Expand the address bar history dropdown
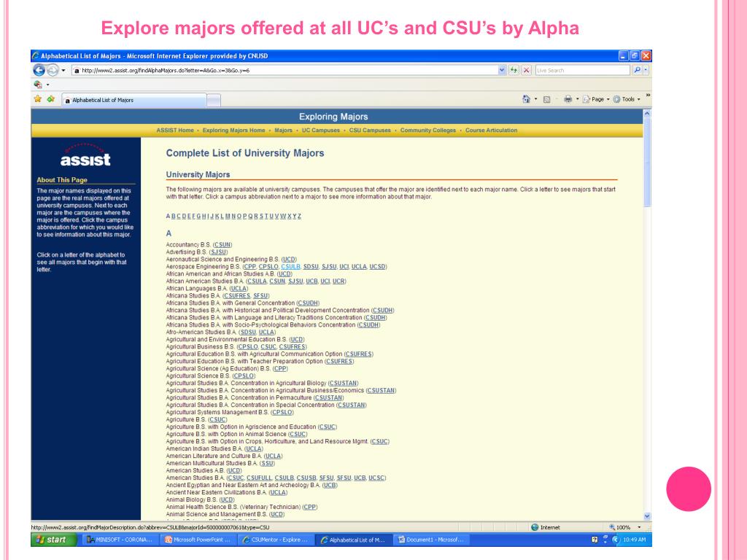This screenshot has height=560, width=747. coord(502,71)
